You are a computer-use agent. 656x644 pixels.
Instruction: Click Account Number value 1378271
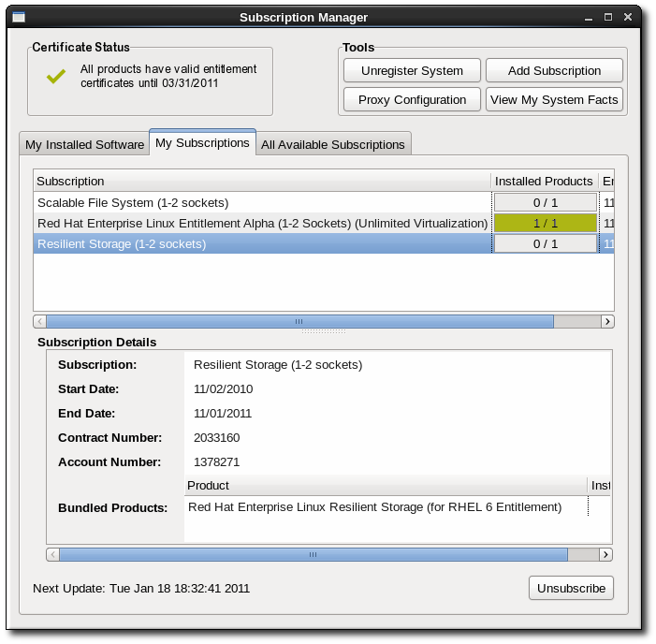pyautogui.click(x=217, y=461)
